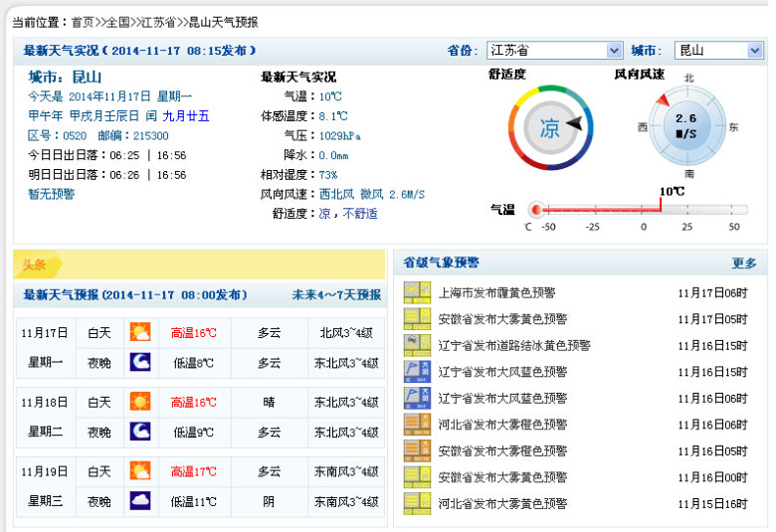Click the Liaoning road icing warning icon

point(416,346)
